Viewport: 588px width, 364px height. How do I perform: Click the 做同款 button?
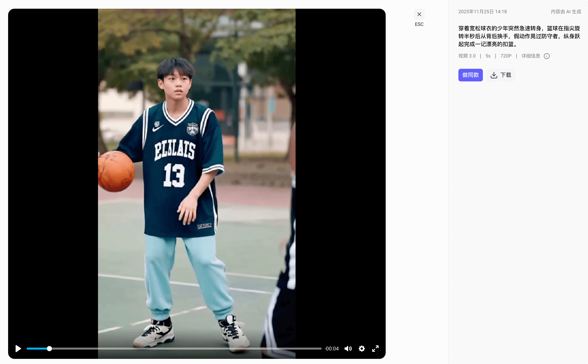[x=470, y=75]
